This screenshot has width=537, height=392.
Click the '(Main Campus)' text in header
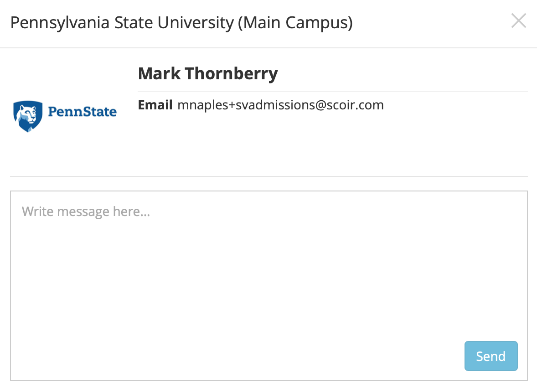click(x=295, y=23)
